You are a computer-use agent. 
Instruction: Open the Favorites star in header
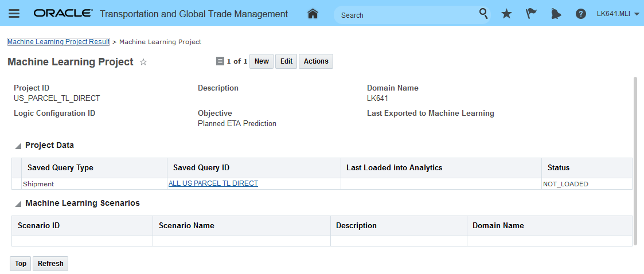pyautogui.click(x=506, y=14)
